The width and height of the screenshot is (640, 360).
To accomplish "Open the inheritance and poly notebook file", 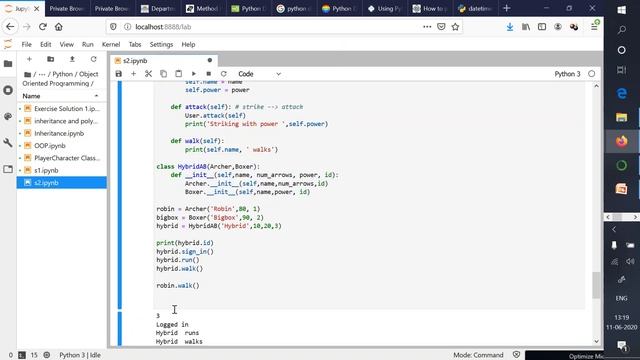I will (x=62, y=121).
